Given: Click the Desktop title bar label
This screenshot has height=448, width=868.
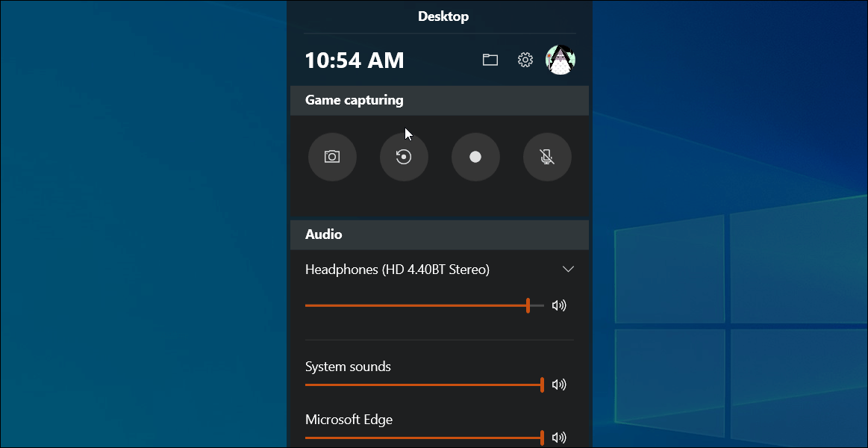Looking at the screenshot, I should 443,16.
